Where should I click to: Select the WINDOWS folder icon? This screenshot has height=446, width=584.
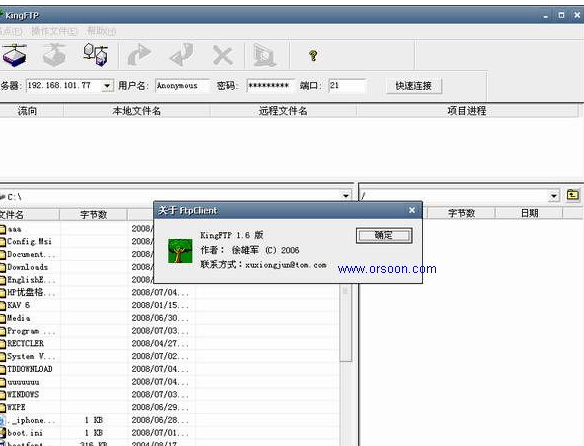[3, 395]
